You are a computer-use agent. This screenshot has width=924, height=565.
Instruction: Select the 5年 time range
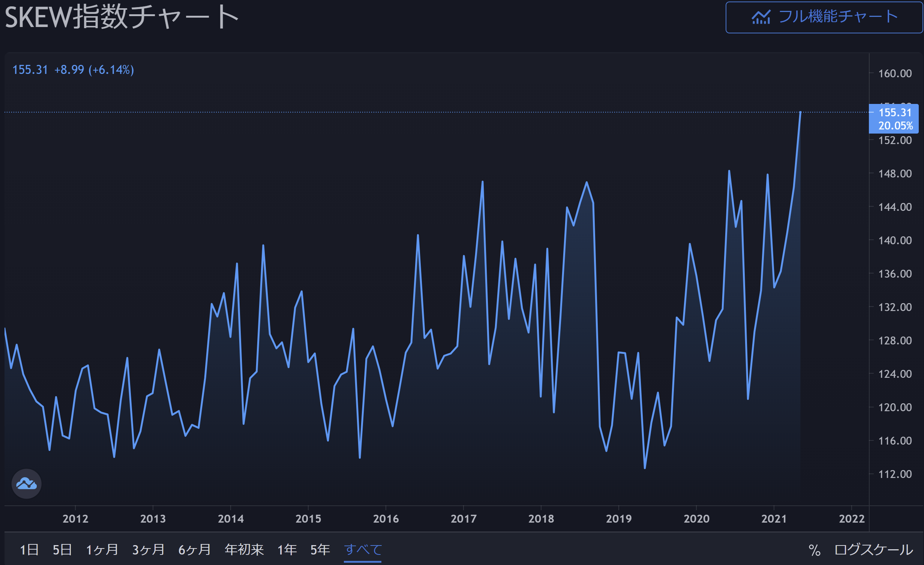[320, 550]
